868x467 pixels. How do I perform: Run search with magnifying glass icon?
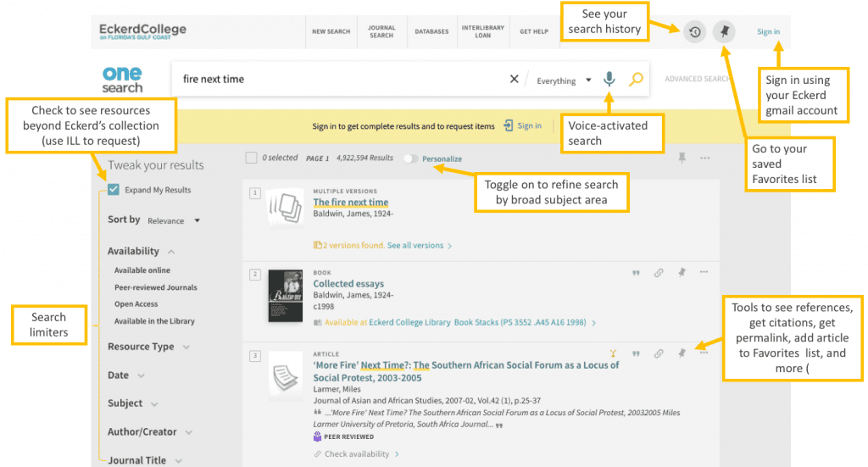pos(636,79)
